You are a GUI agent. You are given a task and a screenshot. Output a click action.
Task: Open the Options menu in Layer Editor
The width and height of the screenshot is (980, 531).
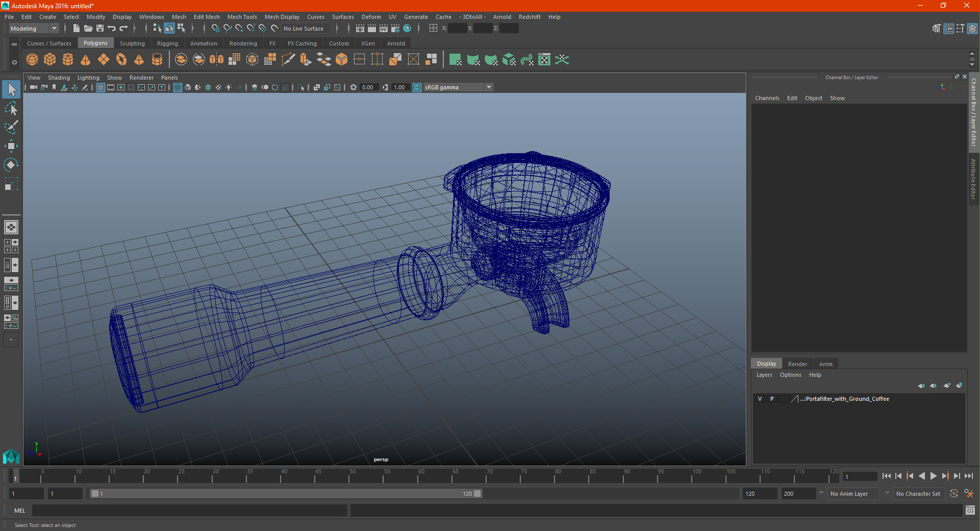tap(790, 375)
